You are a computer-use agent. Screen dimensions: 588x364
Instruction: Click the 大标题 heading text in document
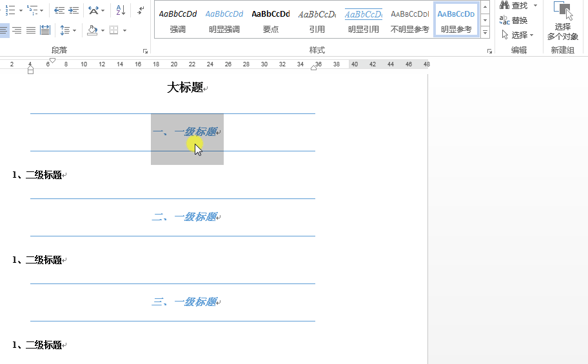[x=185, y=88]
